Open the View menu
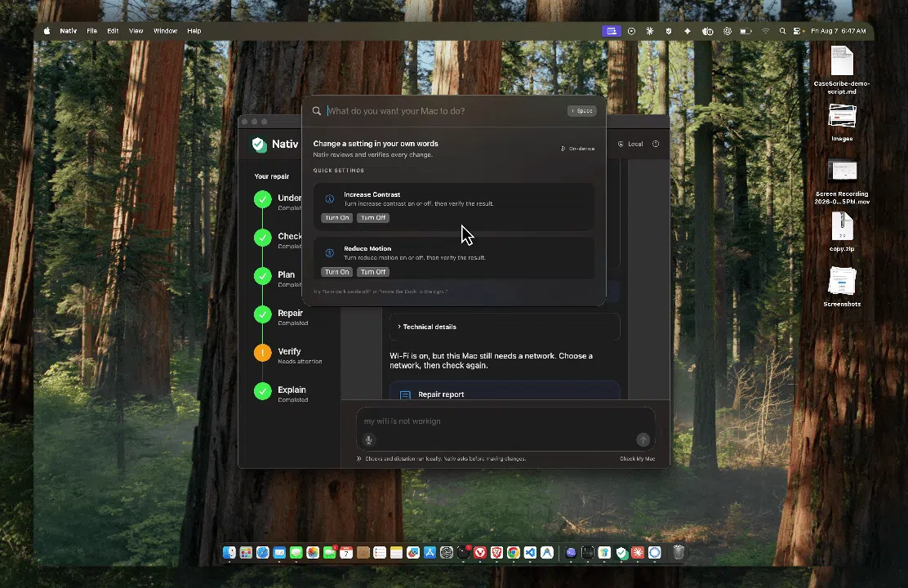Screen dimensions: 908x588 pyautogui.click(x=136, y=31)
